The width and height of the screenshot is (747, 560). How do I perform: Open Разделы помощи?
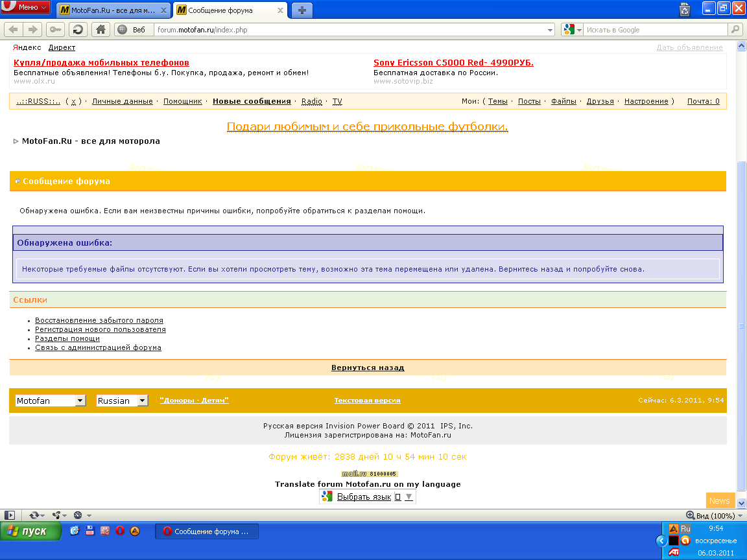(x=67, y=338)
